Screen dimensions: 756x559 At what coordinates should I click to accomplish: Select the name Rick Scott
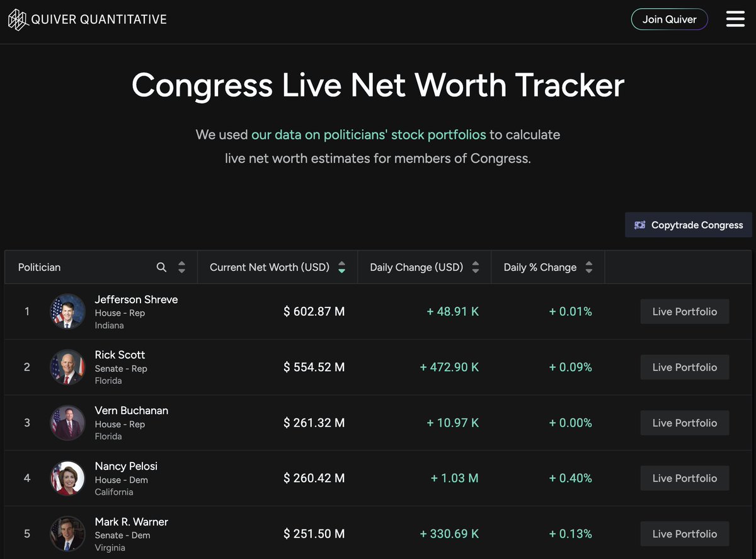pyautogui.click(x=120, y=355)
